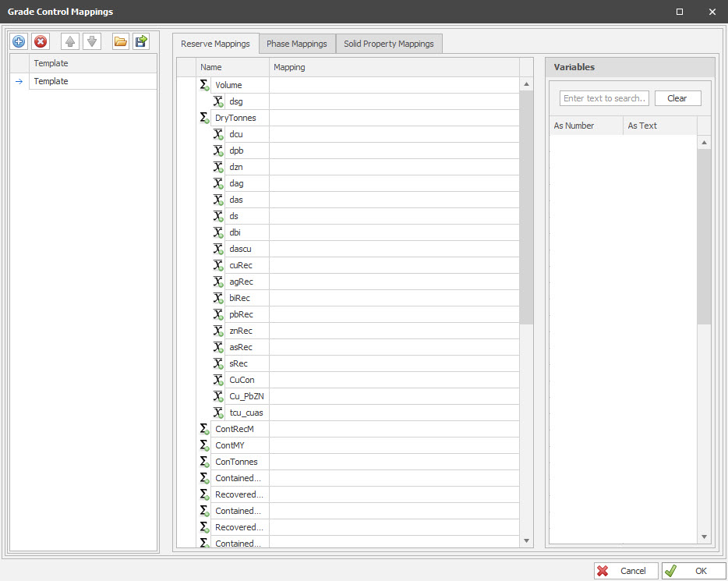Click the save/export floppy disk icon
The height and width of the screenshot is (581, 728).
tap(141, 42)
